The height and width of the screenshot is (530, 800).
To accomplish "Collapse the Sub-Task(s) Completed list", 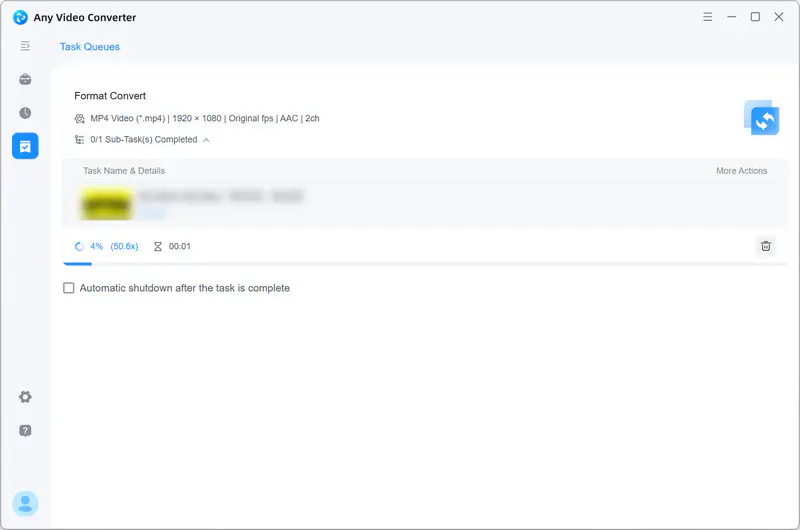I will [x=206, y=140].
